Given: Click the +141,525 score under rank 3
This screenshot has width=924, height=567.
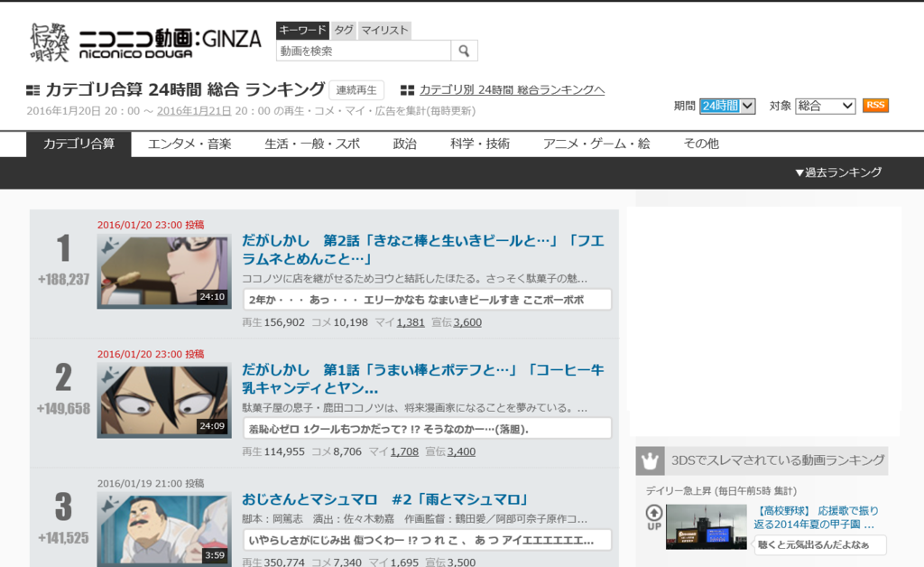Looking at the screenshot, I should pyautogui.click(x=64, y=538).
